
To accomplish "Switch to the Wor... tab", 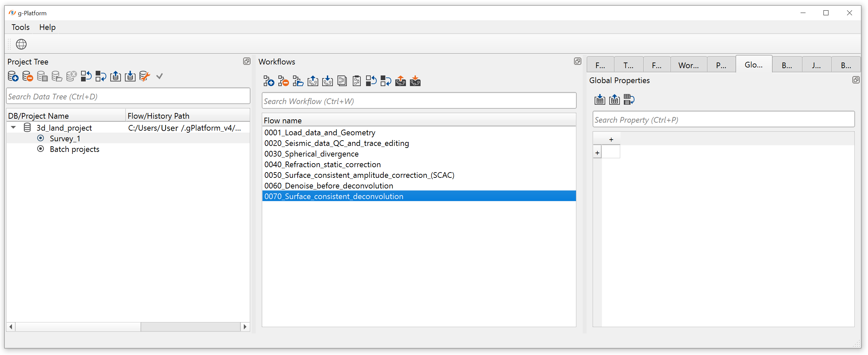I will [688, 65].
